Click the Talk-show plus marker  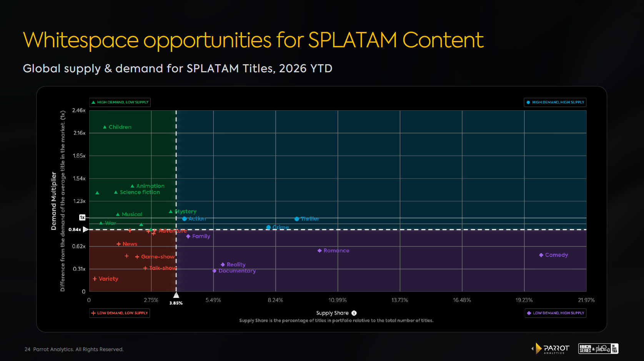(145, 268)
